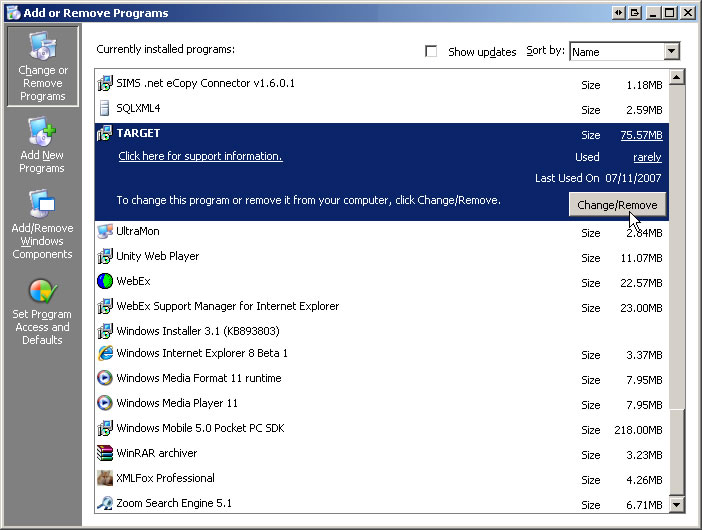Click the left-right arrows title bar button

pos(618,13)
